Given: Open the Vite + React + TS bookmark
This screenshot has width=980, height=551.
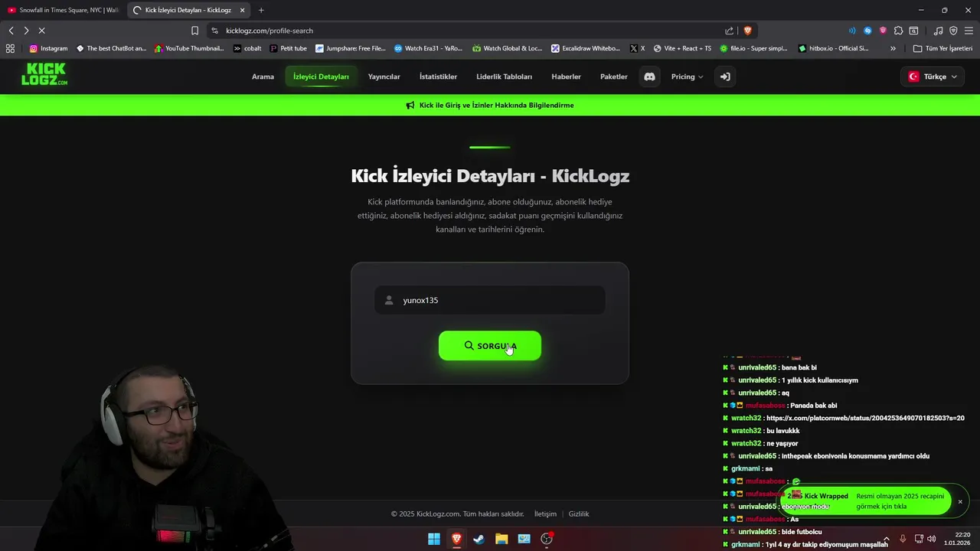Looking at the screenshot, I should point(682,48).
